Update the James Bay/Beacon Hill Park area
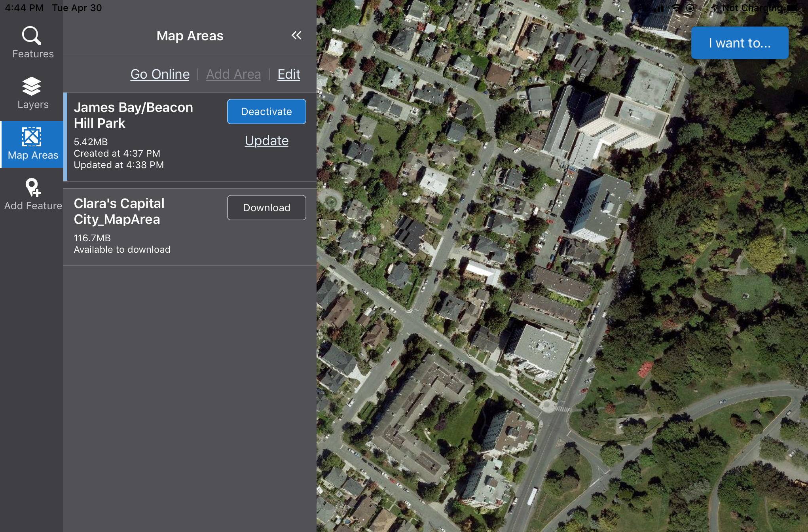Screen dimensions: 808x532 pos(267,140)
